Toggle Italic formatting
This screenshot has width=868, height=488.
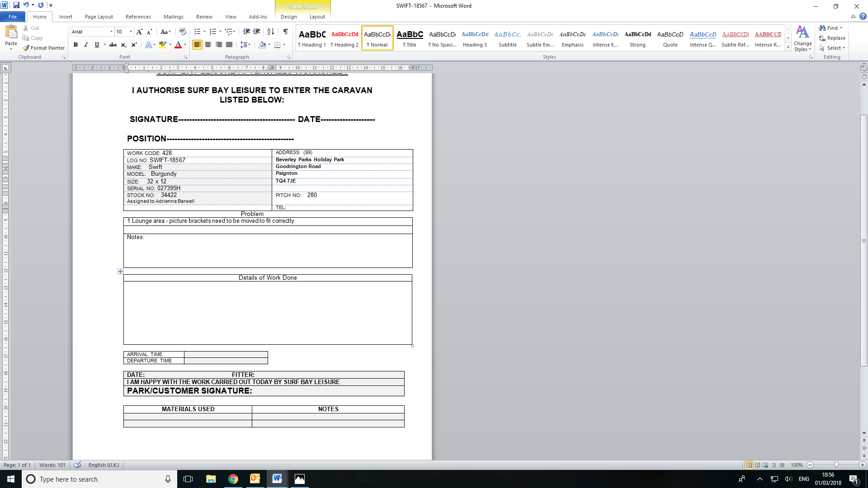tap(86, 45)
